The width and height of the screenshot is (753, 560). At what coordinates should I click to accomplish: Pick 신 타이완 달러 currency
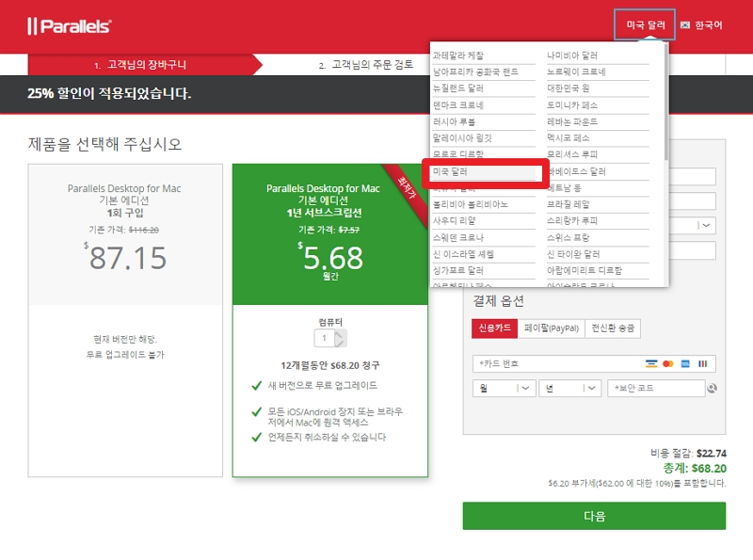(x=598, y=254)
